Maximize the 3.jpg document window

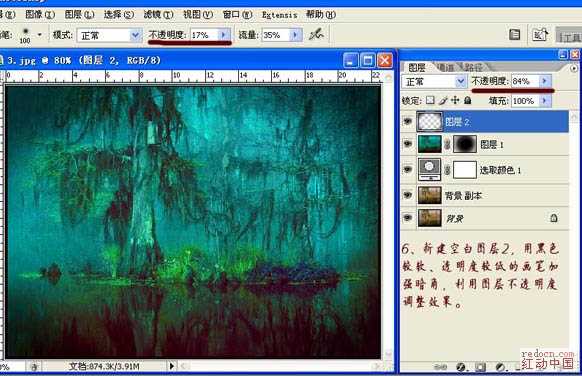[x=367, y=60]
